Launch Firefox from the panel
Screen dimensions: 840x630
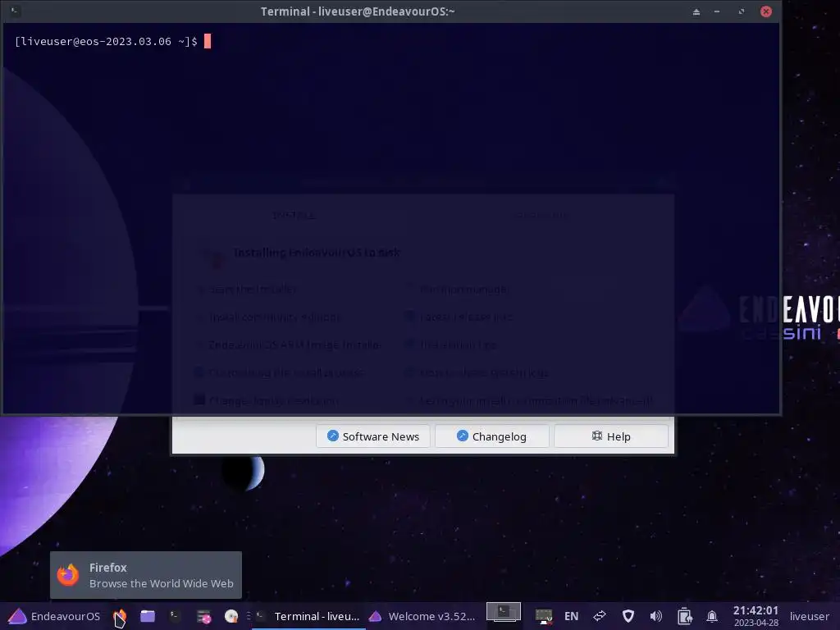[120, 616]
